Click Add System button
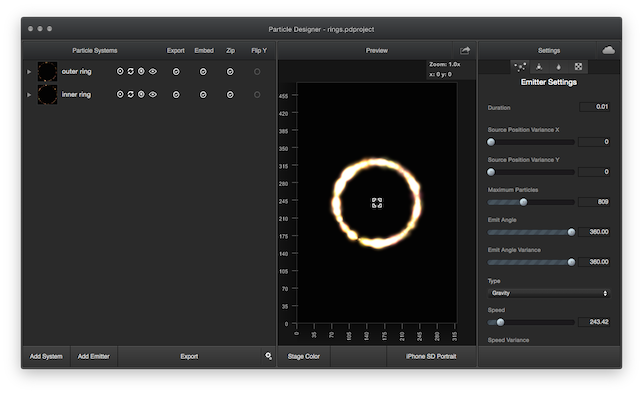 point(46,356)
